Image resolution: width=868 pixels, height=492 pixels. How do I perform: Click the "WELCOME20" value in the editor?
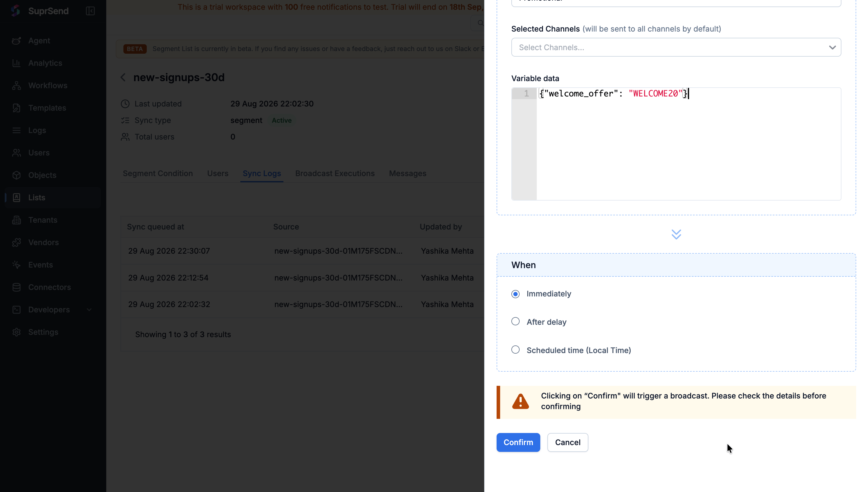[656, 94]
